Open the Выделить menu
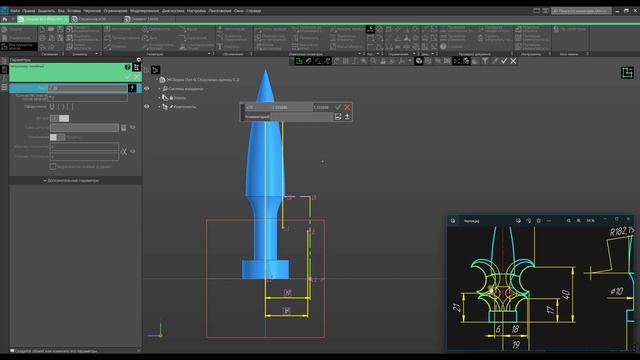 tap(46, 11)
